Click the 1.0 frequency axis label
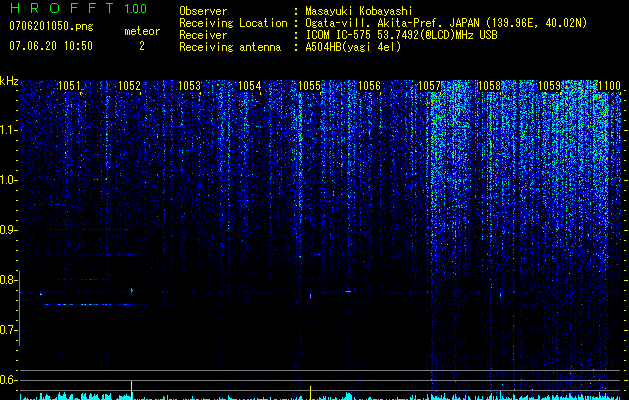Image resolution: width=629 pixels, height=400 pixels. (x=8, y=180)
